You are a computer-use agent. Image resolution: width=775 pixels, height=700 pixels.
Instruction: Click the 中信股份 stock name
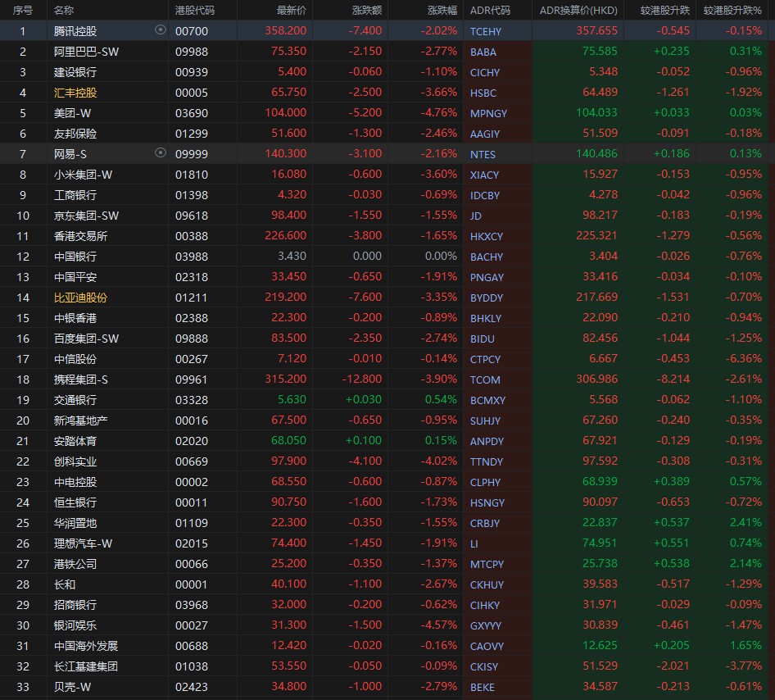(75, 359)
